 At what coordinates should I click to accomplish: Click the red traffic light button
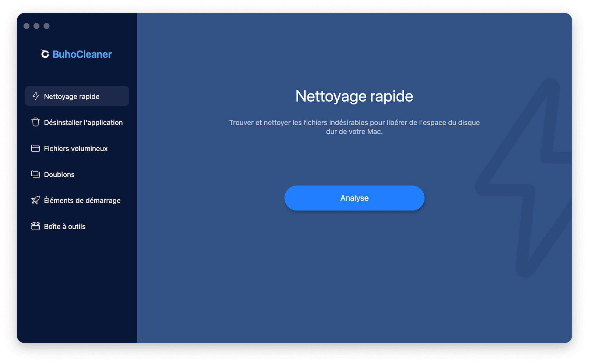[x=26, y=26]
